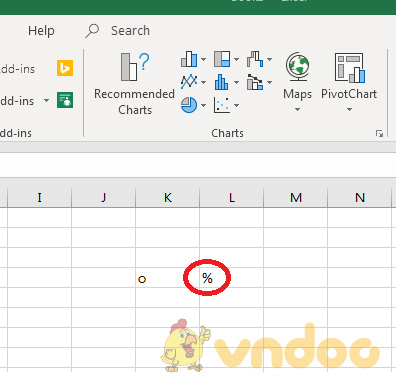Expand Scatter chart dropdown arrow
The height and width of the screenshot is (386, 396).
pos(236,105)
